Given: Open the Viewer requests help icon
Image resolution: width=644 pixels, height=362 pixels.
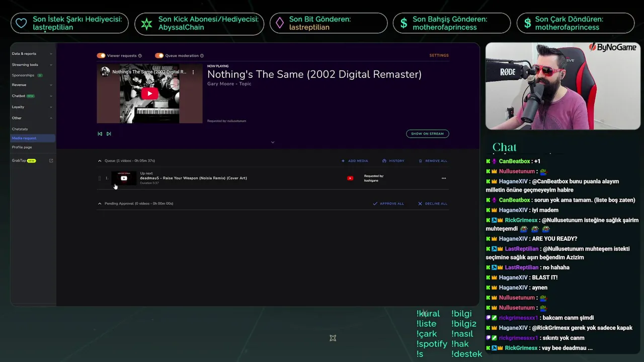Looking at the screenshot, I should pos(140,56).
